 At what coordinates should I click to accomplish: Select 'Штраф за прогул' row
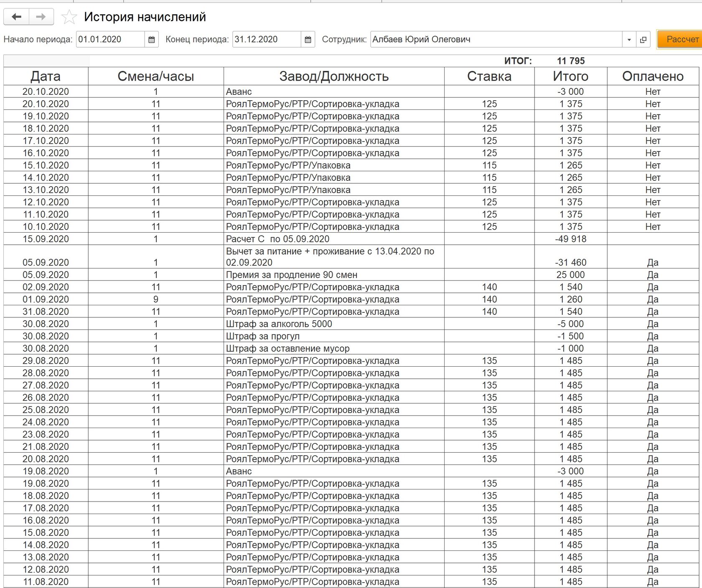coord(351,336)
